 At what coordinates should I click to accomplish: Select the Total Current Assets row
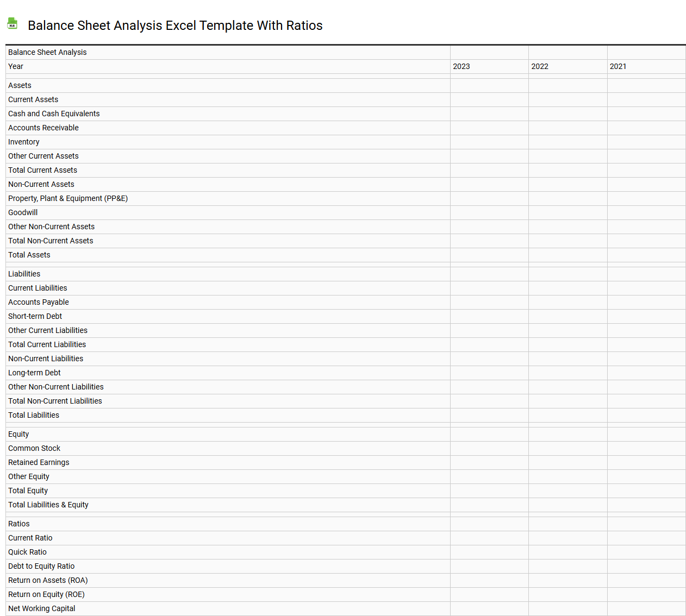[42, 170]
